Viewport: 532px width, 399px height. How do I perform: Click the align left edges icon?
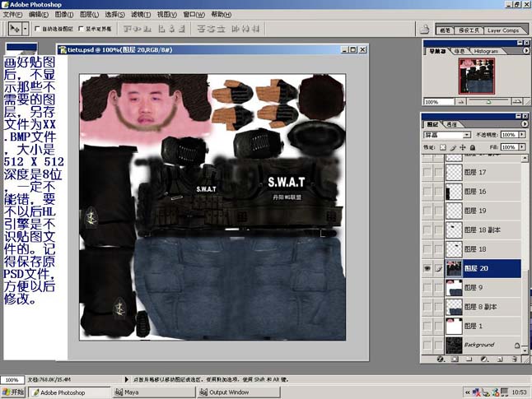162,29
